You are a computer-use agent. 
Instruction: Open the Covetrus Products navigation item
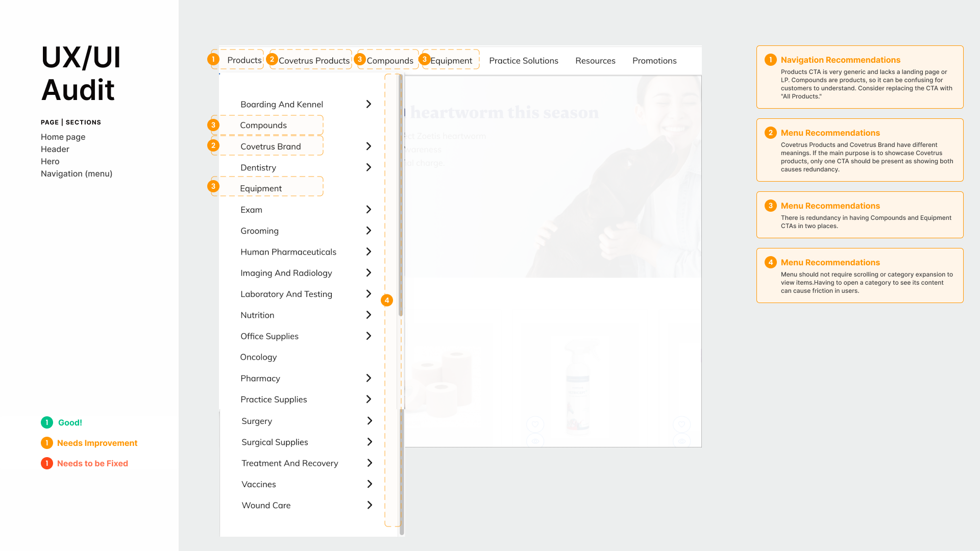(314, 61)
